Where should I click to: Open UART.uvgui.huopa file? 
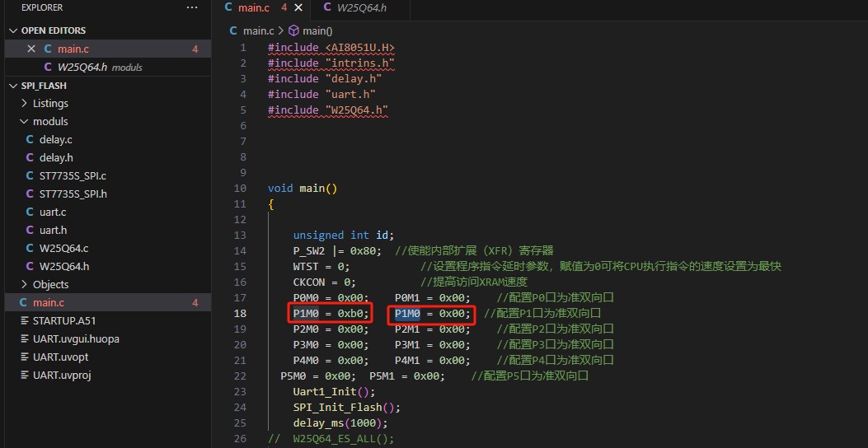[x=76, y=338]
